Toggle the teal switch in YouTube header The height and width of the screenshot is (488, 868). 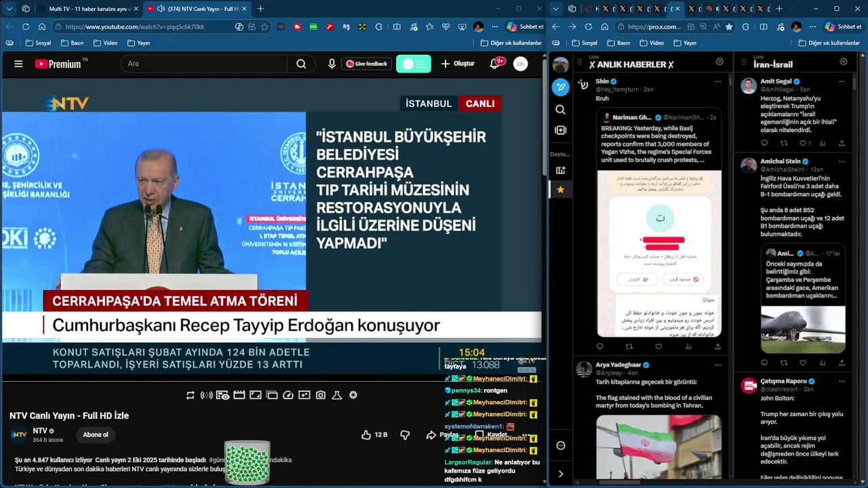[x=414, y=64]
